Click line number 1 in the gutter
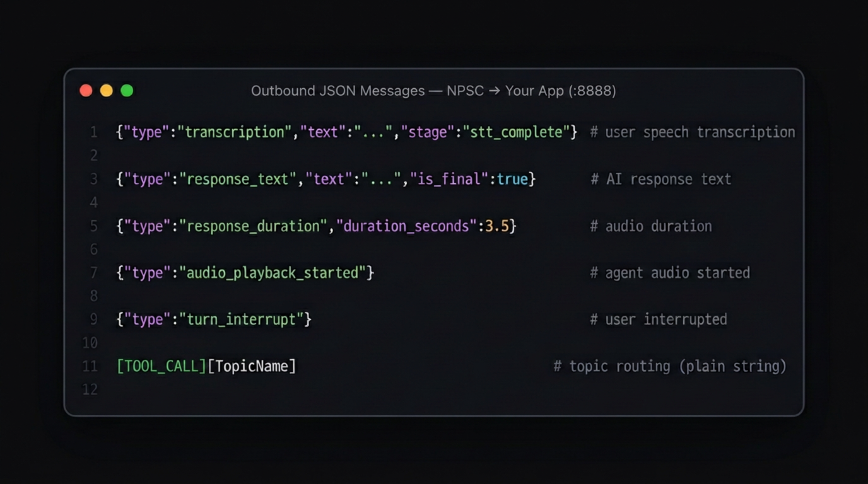Image resolution: width=868 pixels, height=484 pixels. coord(93,132)
